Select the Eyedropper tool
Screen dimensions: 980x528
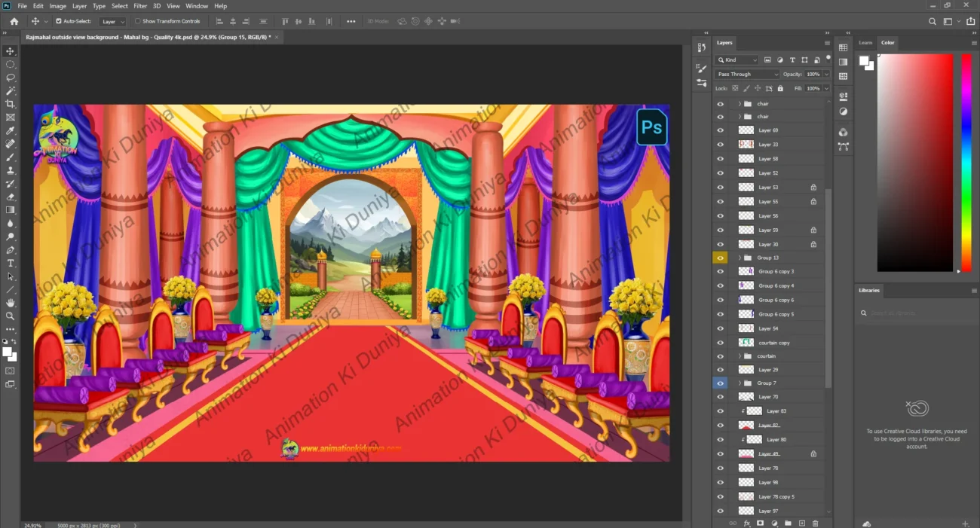coord(11,130)
